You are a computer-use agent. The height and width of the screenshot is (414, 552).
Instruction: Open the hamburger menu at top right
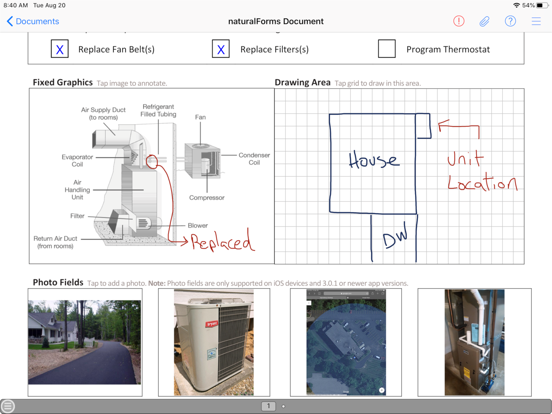tap(536, 21)
